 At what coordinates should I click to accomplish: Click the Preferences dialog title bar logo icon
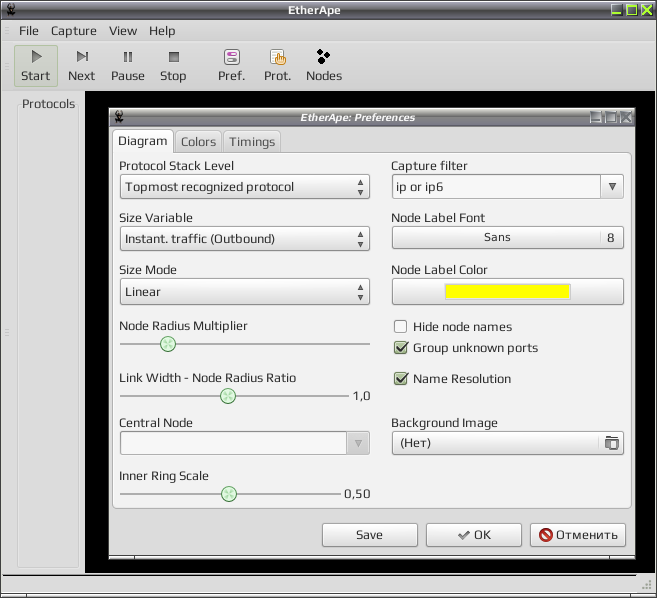point(119,117)
